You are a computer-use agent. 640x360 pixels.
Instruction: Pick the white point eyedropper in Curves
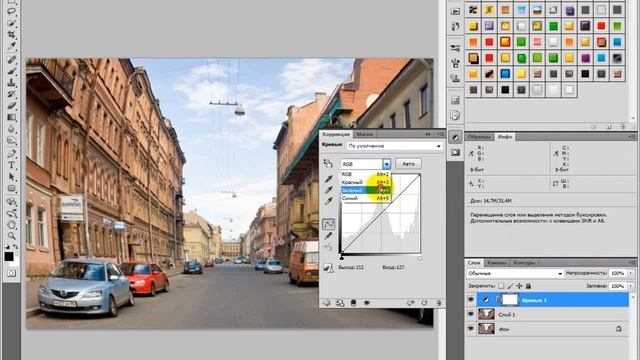click(329, 201)
